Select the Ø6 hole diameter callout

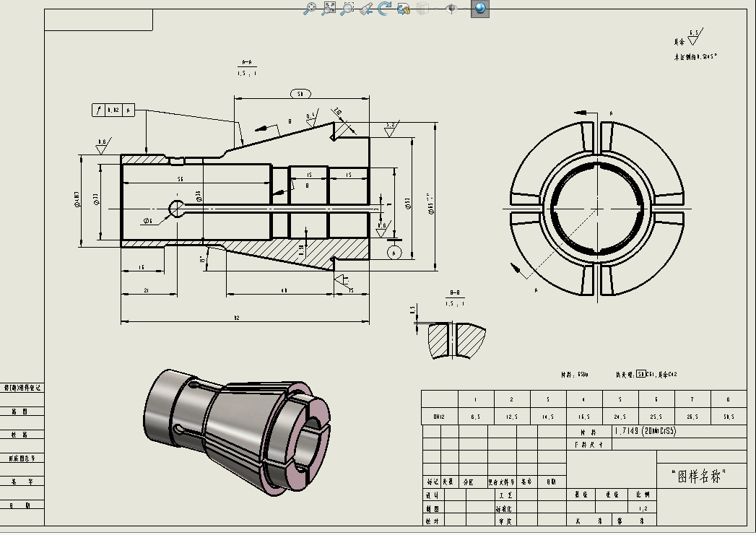[x=148, y=221]
